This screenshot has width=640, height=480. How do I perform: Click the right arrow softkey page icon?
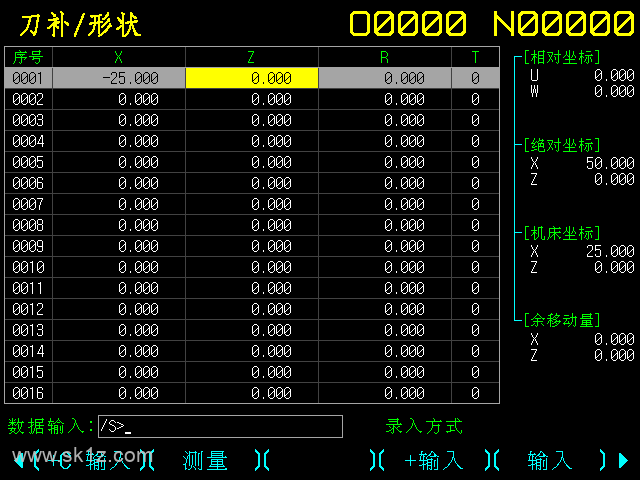[623, 460]
